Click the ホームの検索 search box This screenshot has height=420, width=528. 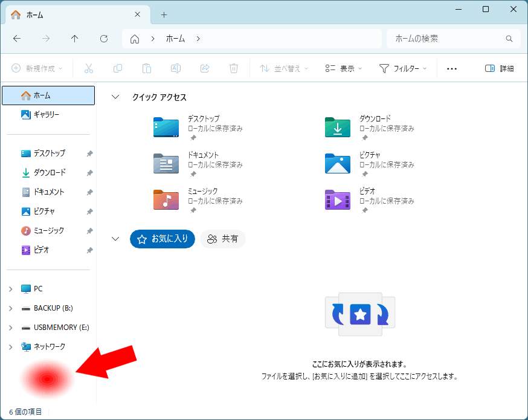447,39
